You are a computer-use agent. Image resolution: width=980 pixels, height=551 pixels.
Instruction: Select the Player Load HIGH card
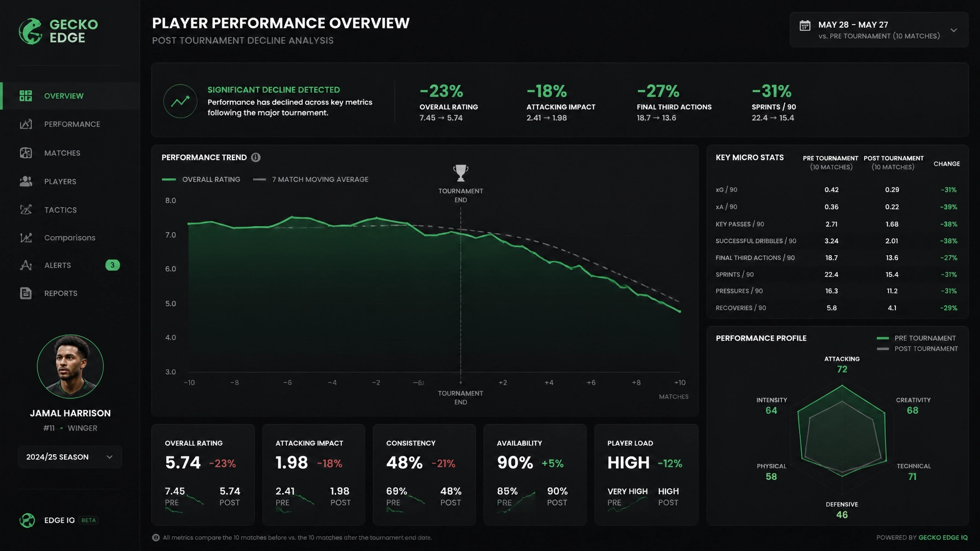[646, 474]
